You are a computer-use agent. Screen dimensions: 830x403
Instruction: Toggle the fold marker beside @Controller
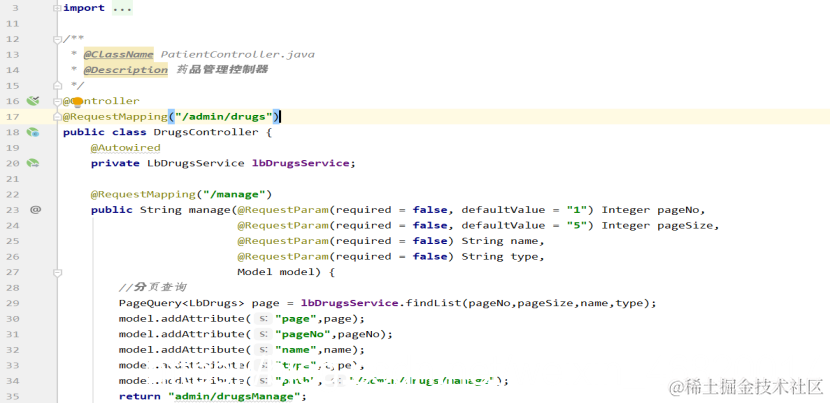click(x=57, y=101)
